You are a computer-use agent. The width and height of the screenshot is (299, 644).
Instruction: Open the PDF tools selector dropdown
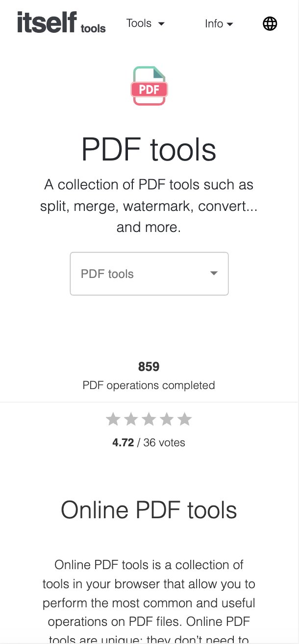(149, 273)
